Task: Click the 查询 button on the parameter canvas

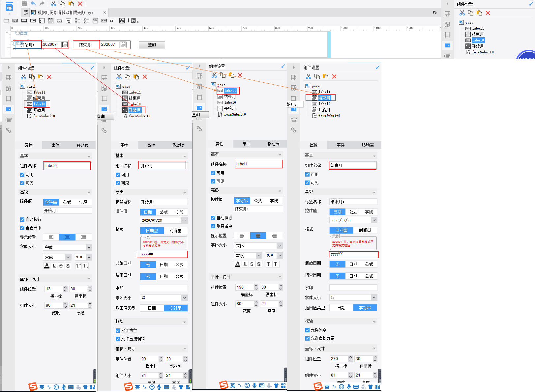Action: coord(152,45)
